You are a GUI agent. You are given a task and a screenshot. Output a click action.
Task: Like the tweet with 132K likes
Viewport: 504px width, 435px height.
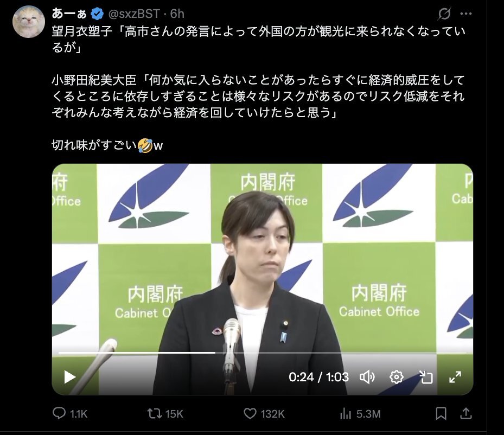[x=264, y=413]
